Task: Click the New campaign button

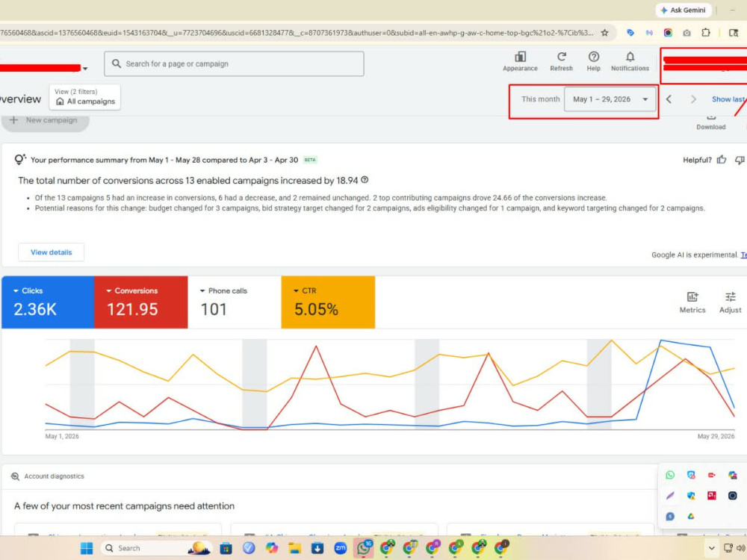Action: pos(44,120)
